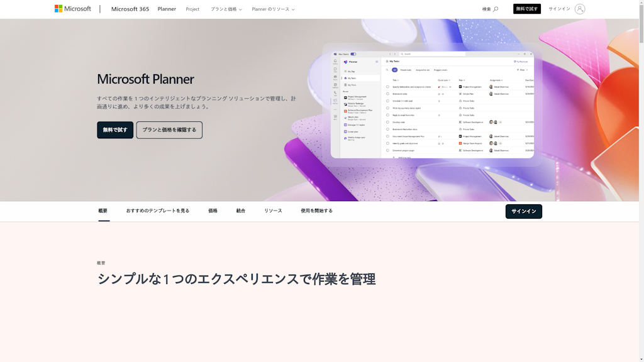Click the プランと価格を確認する button
This screenshot has width=644, height=362.
[x=169, y=129]
